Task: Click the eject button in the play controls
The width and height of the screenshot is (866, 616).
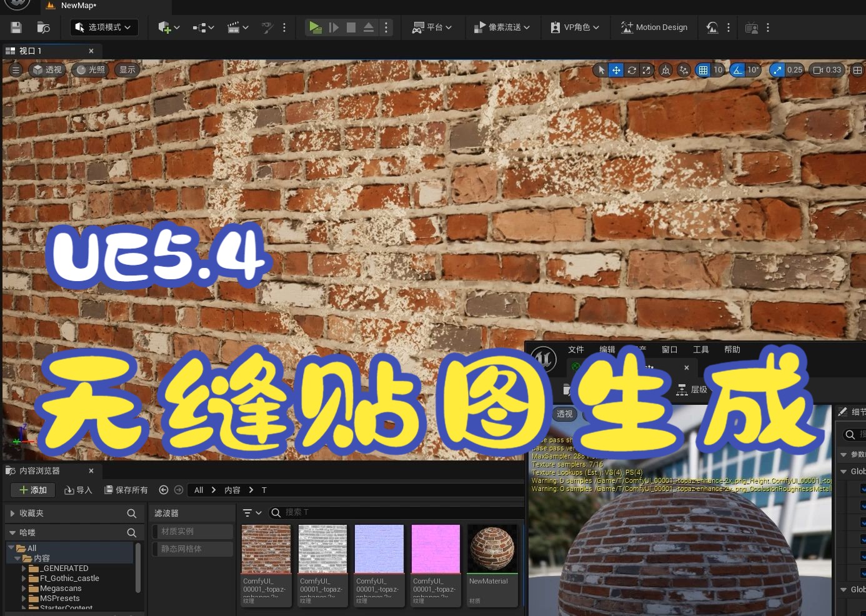Action: pos(369,27)
